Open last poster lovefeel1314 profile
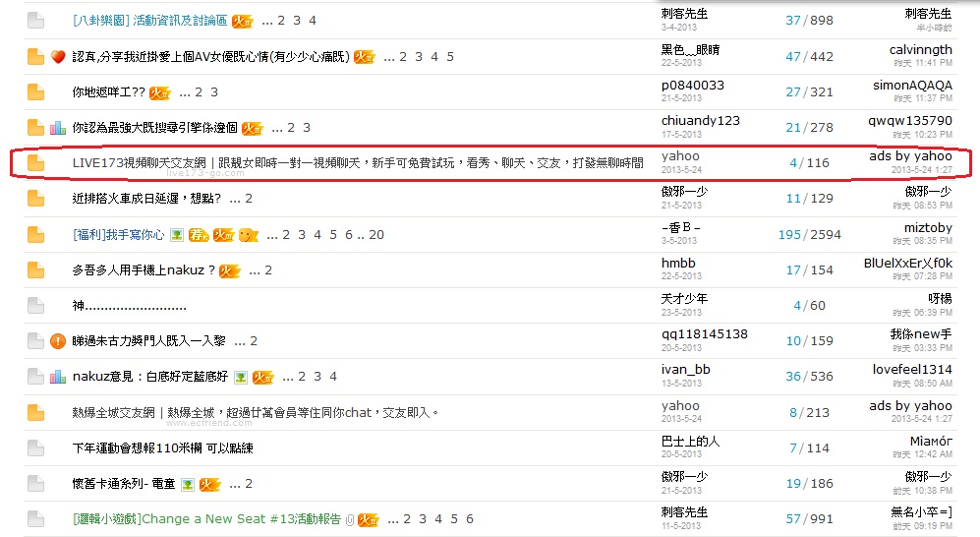The height and width of the screenshot is (537, 980). [912, 370]
